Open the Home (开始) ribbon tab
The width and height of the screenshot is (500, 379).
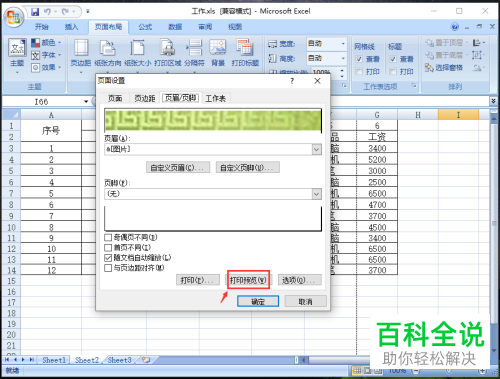pos(42,27)
